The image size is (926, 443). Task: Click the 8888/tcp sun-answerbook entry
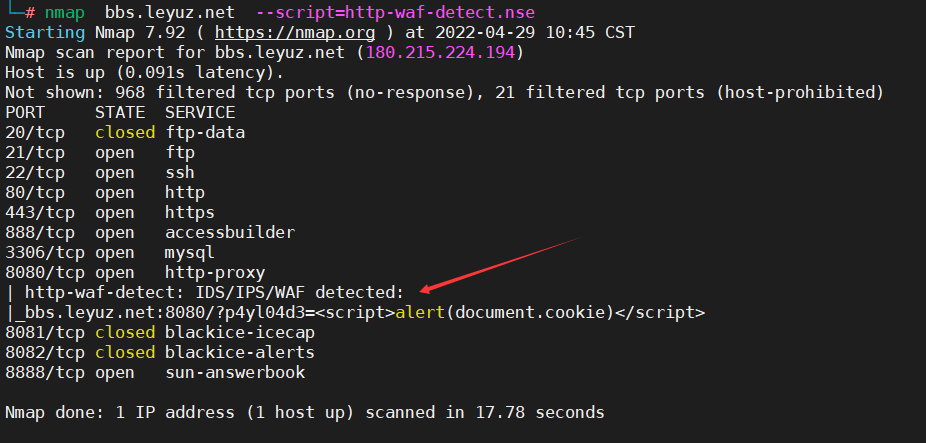click(x=155, y=373)
